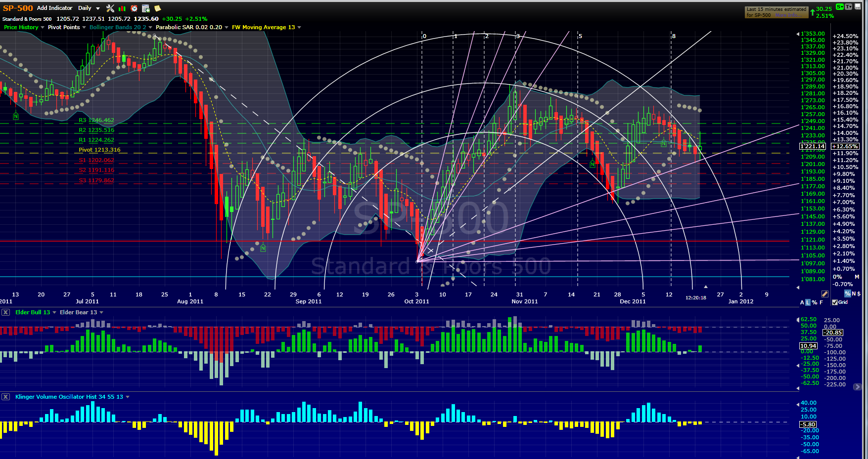This screenshot has width=868, height=459.
Task: Click the Elder value box 10.94
Action: point(809,346)
